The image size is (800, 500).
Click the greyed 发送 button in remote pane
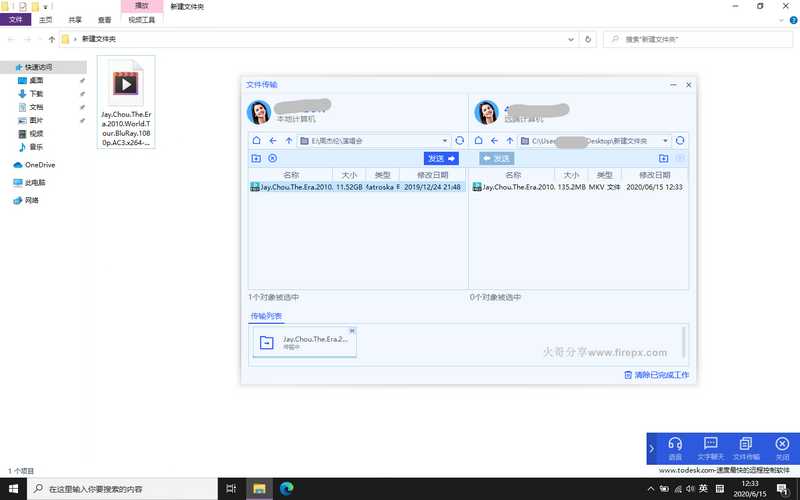pos(496,158)
